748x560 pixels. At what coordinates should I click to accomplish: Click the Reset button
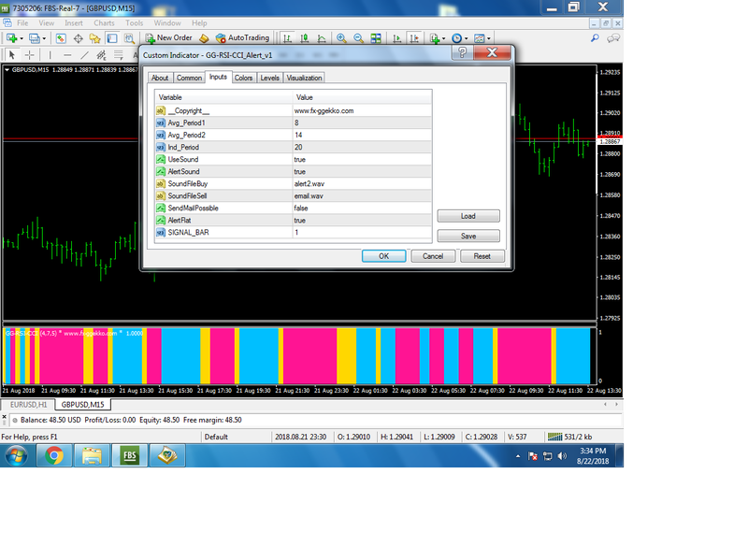[482, 256]
